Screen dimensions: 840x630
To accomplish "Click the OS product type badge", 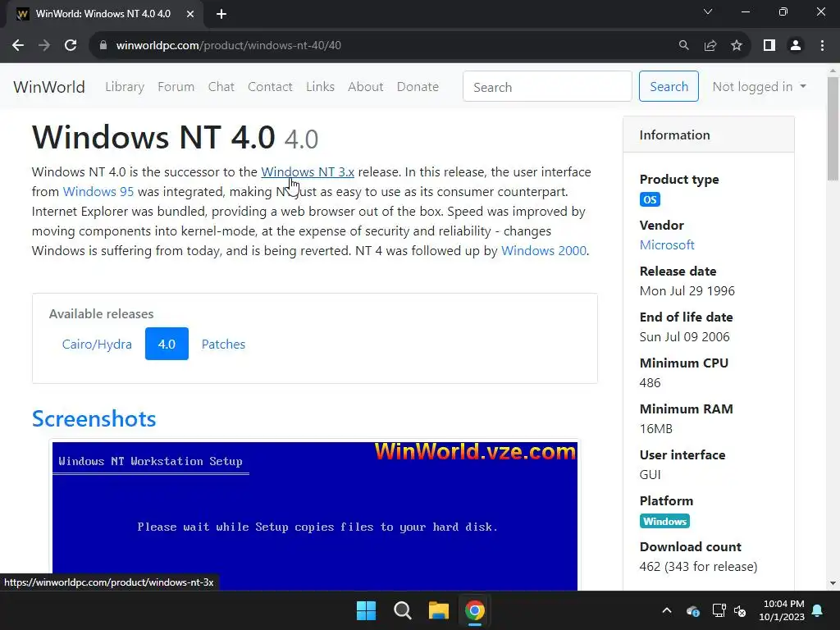I will pos(650,200).
